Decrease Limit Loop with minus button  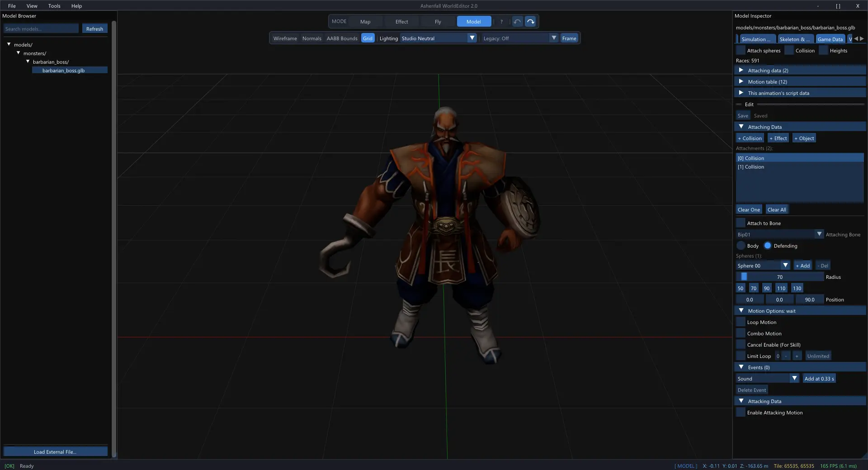(786, 356)
